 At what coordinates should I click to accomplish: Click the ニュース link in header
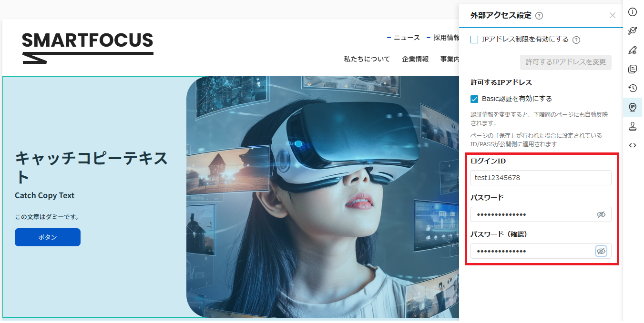407,38
